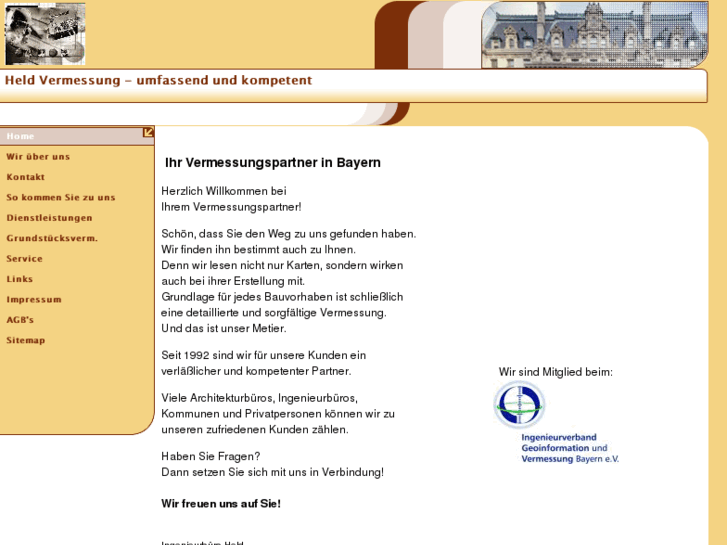Select Dienstleistungen in the sidebar
This screenshot has height=545, width=727.
49,218
